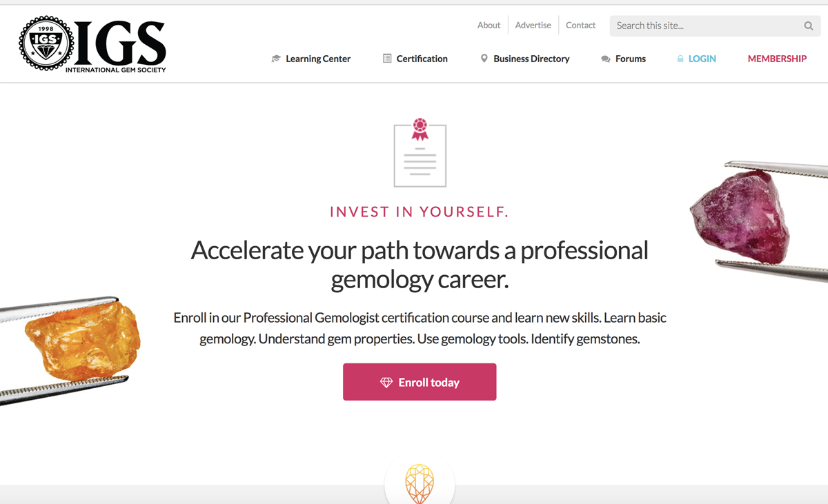This screenshot has width=828, height=504.
Task: Go to Business Directory
Action: 531,59
